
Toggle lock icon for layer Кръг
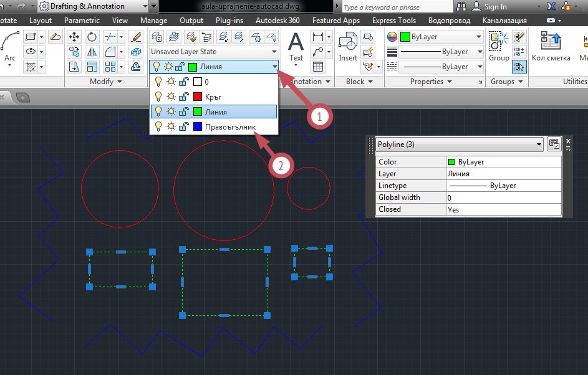coord(184,97)
